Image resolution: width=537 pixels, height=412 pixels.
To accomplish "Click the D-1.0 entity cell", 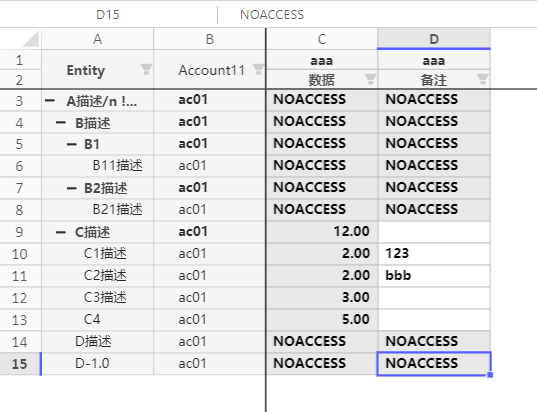I will tap(97, 364).
